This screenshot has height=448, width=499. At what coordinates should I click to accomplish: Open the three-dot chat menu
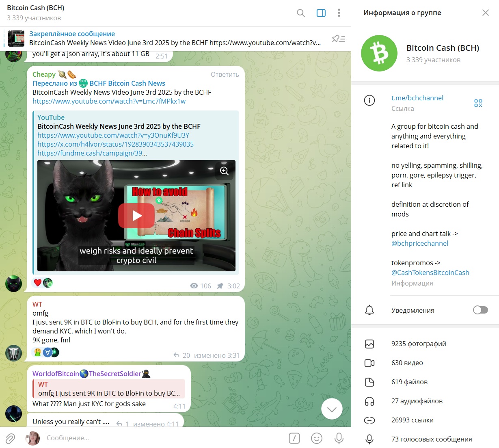tap(339, 13)
